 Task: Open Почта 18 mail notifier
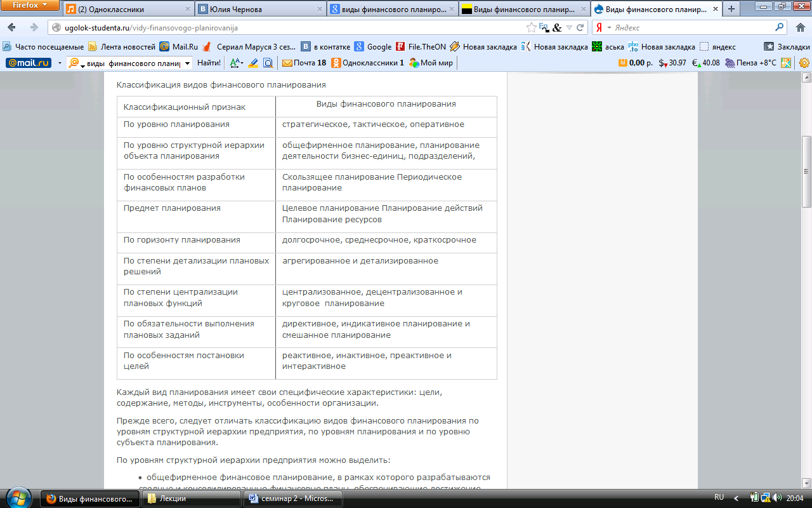(304, 63)
